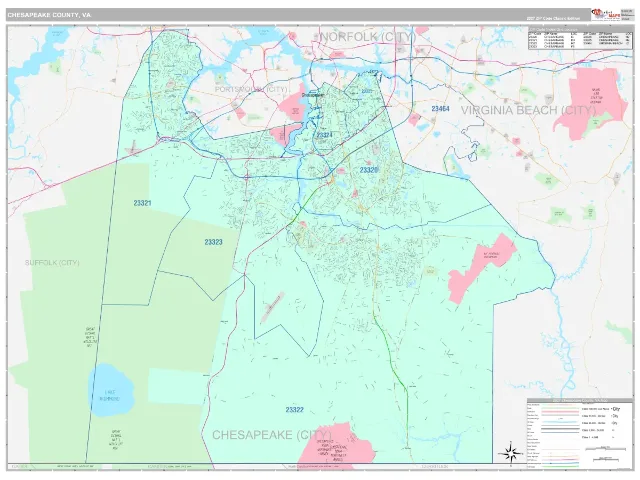Select ZIP code label 23464
Screen dimensions: 640x480
click(x=440, y=109)
